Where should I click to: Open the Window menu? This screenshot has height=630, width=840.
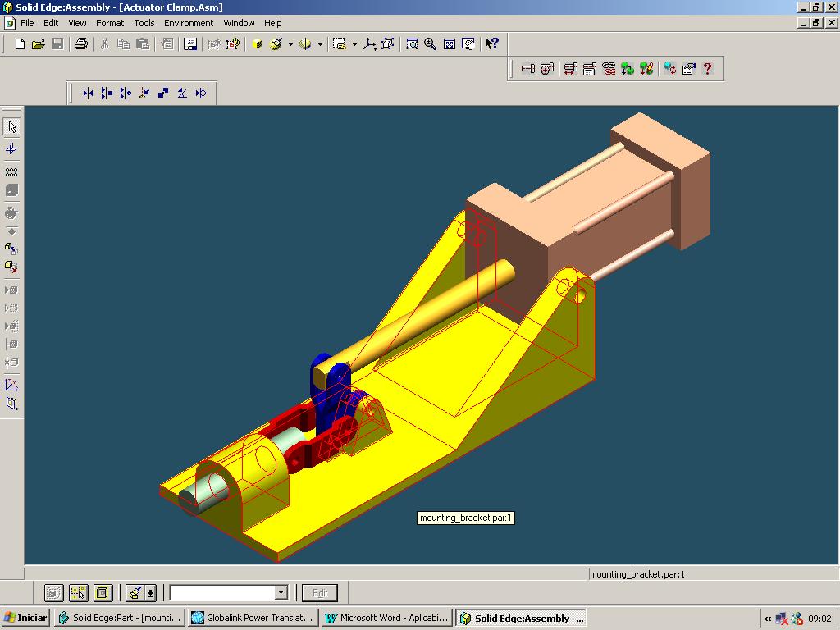click(239, 23)
